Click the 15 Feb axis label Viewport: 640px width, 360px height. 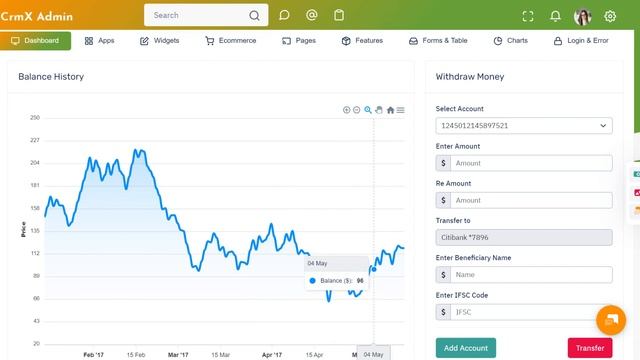pos(136,355)
